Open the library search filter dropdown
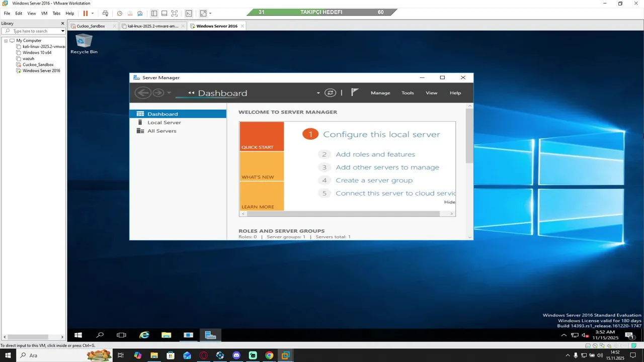Screen dimensions: 644x362 coord(63,31)
